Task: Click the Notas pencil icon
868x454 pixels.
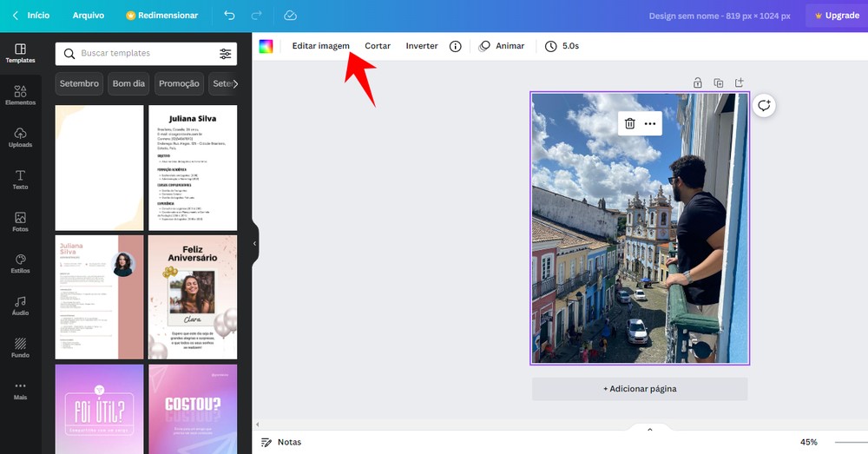Action: (266, 442)
